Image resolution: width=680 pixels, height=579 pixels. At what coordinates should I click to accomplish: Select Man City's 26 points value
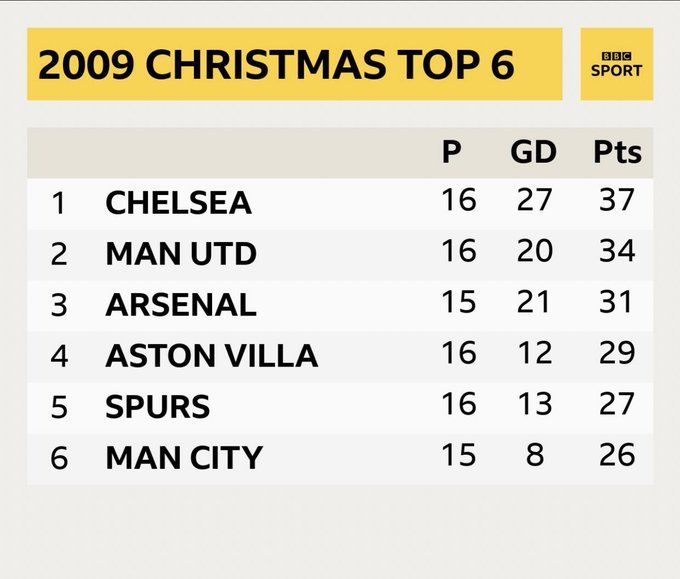[x=616, y=455]
